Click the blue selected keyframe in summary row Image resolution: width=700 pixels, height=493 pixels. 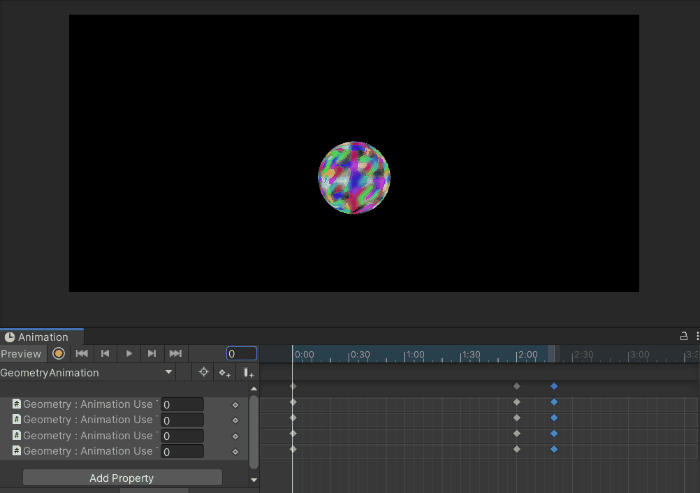(x=554, y=386)
